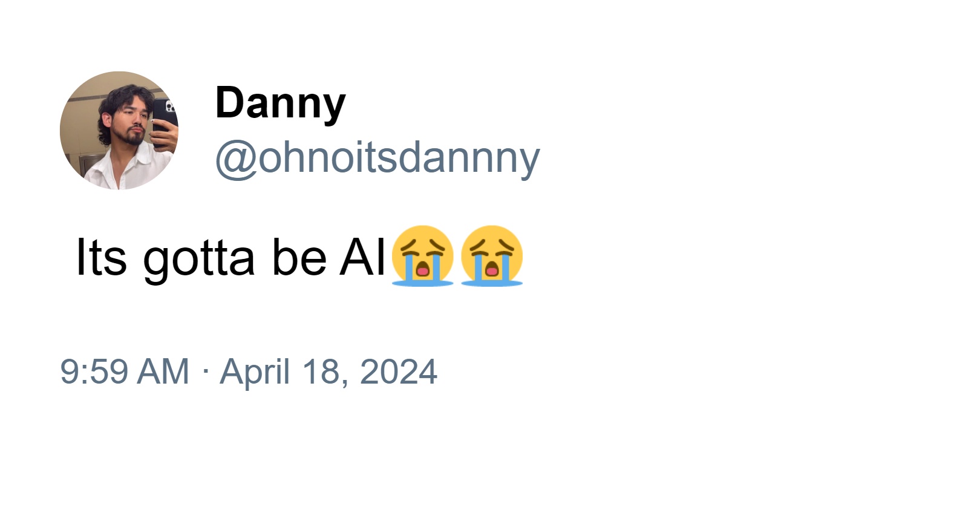980x527 pixels.
Task: Open the Danny display name link
Action: click(280, 103)
